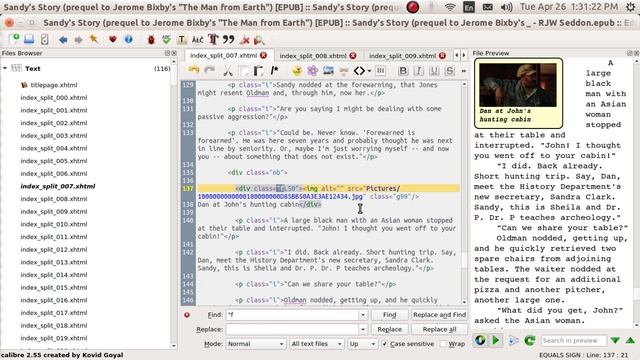Click the paste icon in the editor toolbar
This screenshot has width=640, height=360.
pos(259,71)
